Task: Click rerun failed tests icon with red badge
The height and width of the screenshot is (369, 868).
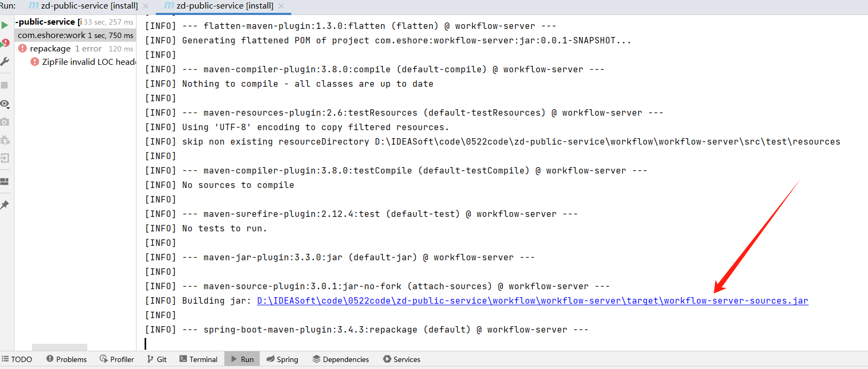Action: click(5, 43)
